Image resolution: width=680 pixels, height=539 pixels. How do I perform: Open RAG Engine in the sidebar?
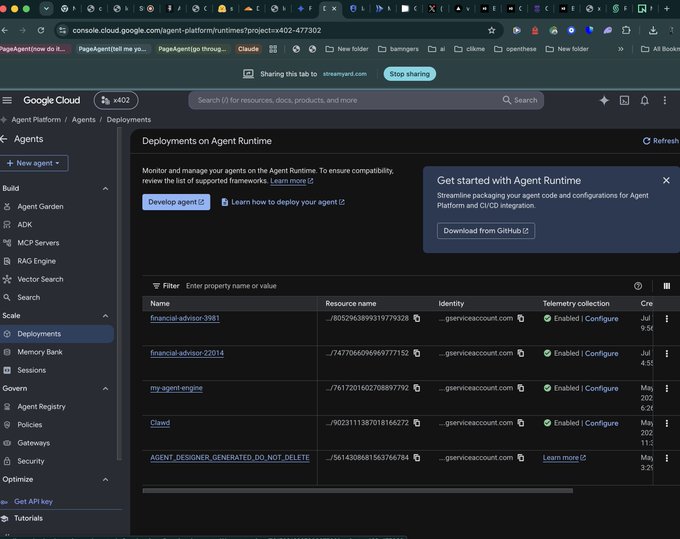(36, 261)
